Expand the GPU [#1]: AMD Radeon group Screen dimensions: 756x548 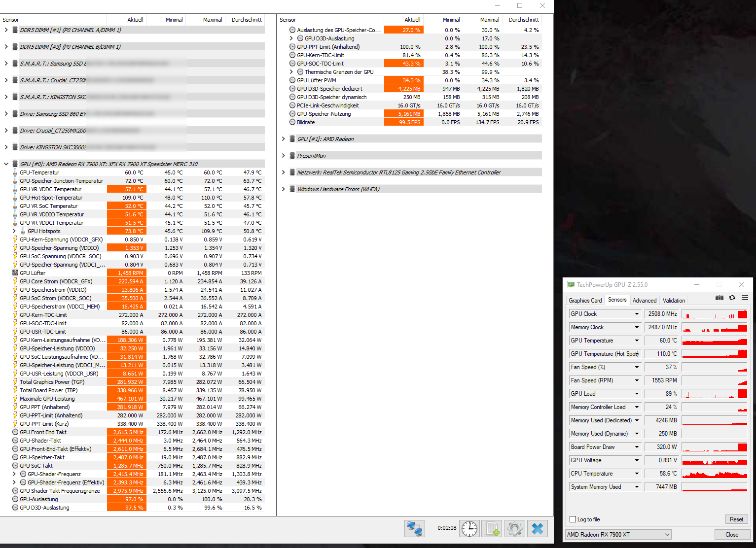point(283,139)
